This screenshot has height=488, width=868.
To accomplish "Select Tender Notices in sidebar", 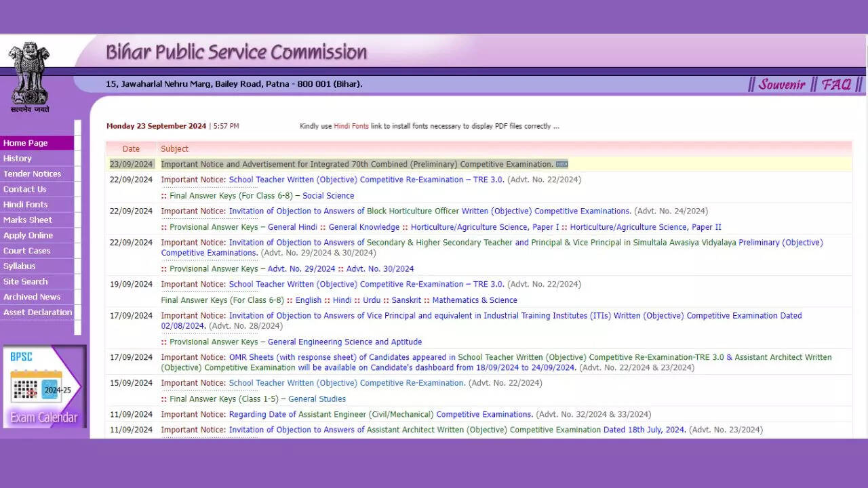I will click(x=32, y=174).
